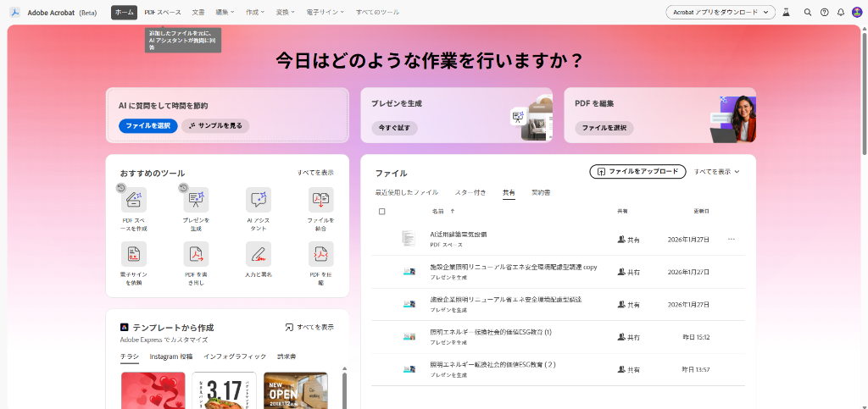The image size is (868, 409).
Task: Click the 更新日 column header
Action: click(701, 211)
